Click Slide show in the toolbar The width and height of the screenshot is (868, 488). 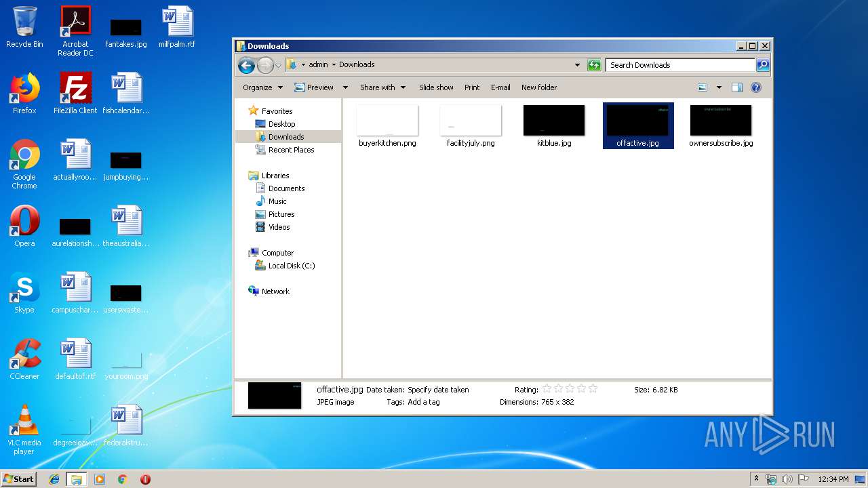click(x=436, y=87)
